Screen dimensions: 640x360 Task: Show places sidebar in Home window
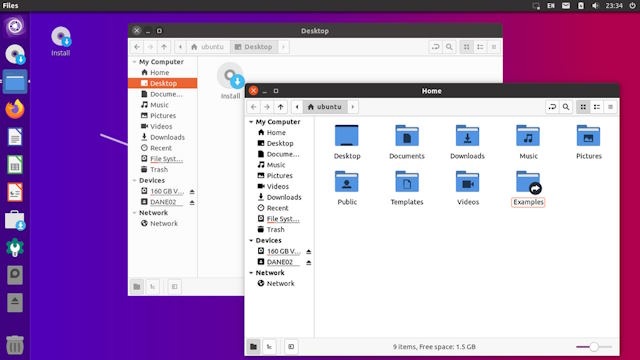coord(253,347)
